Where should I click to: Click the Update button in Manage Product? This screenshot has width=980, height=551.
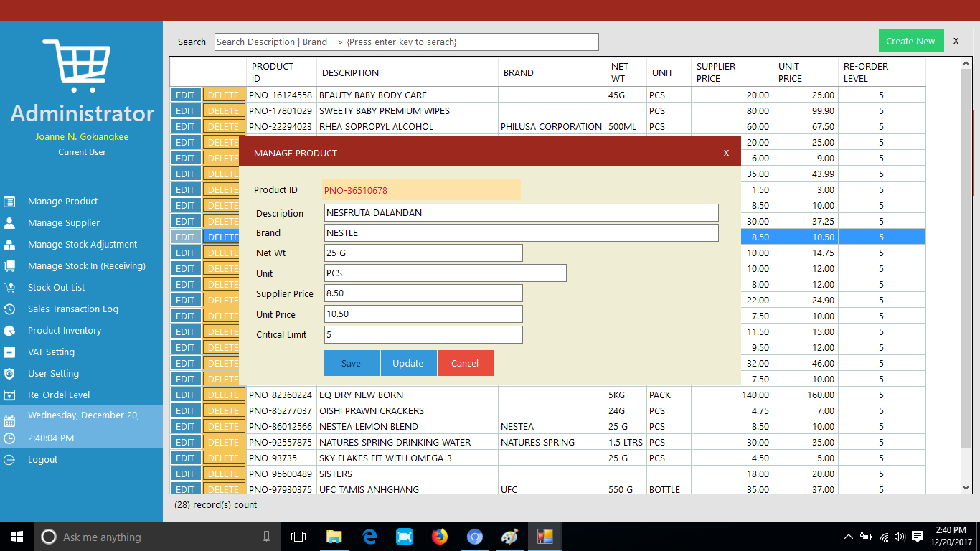408,363
